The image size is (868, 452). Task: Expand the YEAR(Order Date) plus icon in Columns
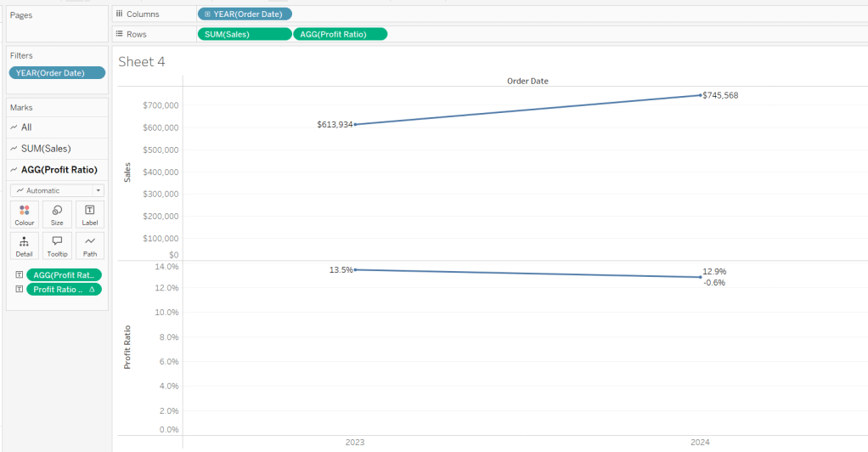click(207, 14)
